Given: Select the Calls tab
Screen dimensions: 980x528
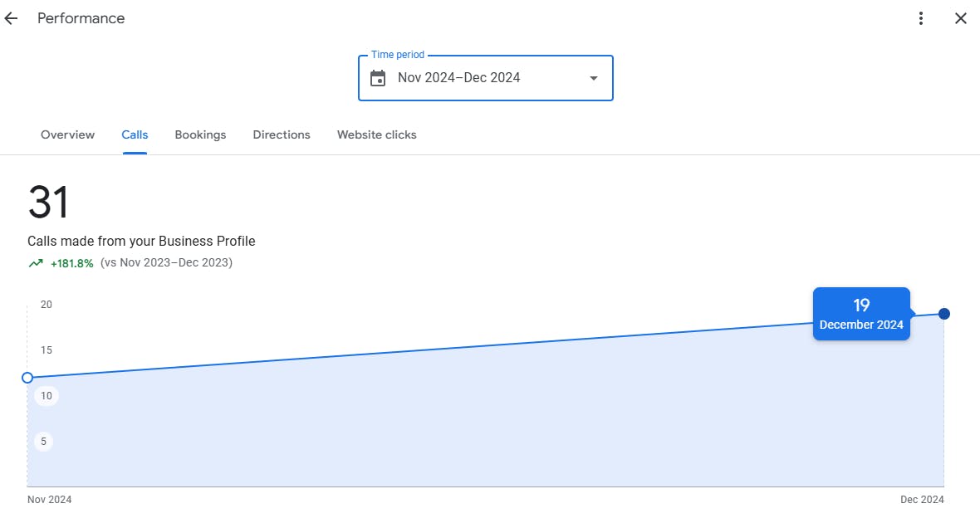Looking at the screenshot, I should (x=135, y=134).
